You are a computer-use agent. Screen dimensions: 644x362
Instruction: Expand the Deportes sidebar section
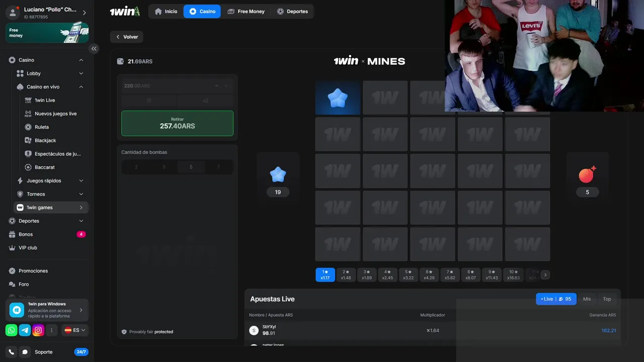pyautogui.click(x=81, y=221)
